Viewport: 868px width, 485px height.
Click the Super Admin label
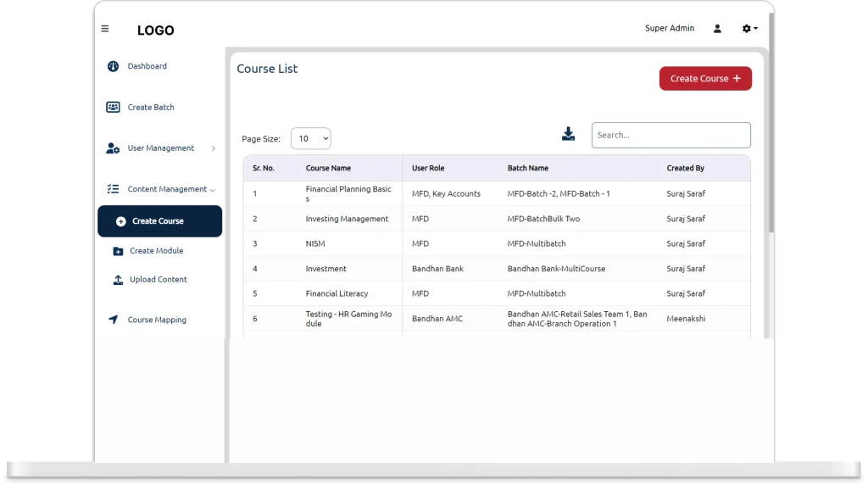[x=670, y=28]
